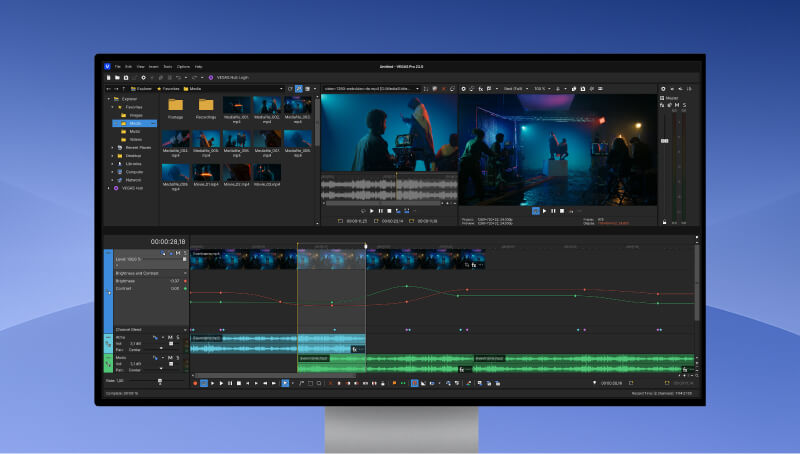Stop the trimmer preview
This screenshot has width=800, height=454.
pyautogui.click(x=389, y=211)
